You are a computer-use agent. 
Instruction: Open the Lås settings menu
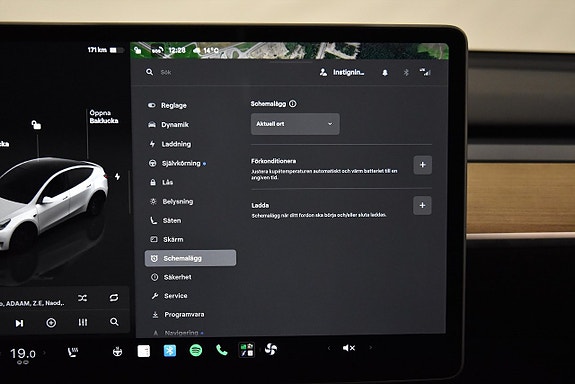coord(161,182)
